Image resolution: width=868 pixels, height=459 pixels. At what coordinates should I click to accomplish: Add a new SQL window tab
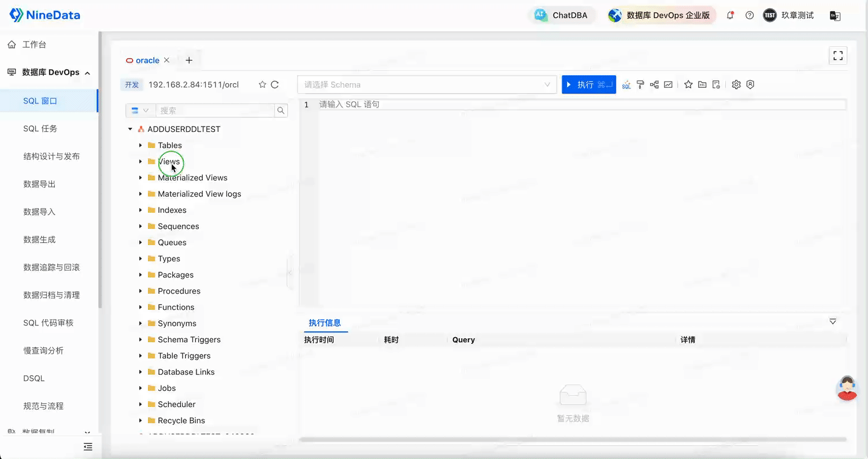coord(189,60)
